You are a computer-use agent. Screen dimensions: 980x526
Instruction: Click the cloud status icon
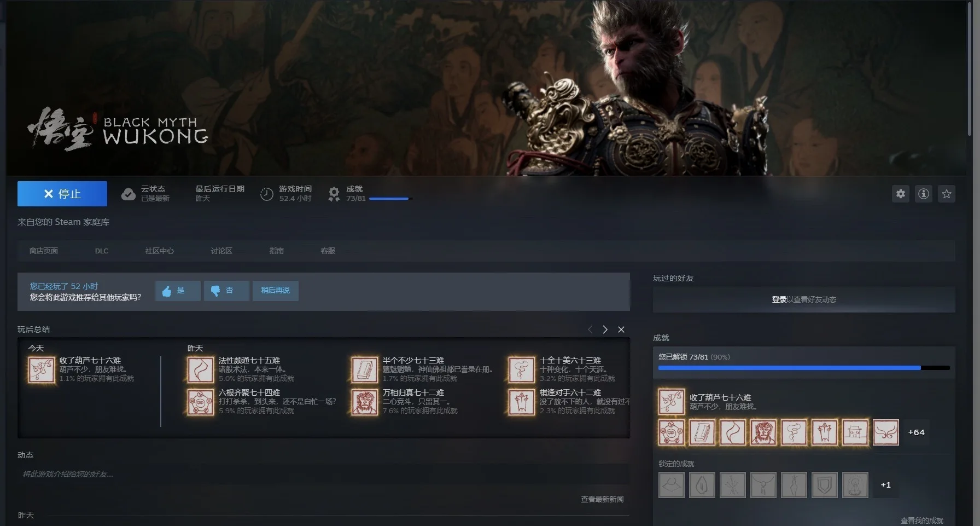[x=129, y=194]
